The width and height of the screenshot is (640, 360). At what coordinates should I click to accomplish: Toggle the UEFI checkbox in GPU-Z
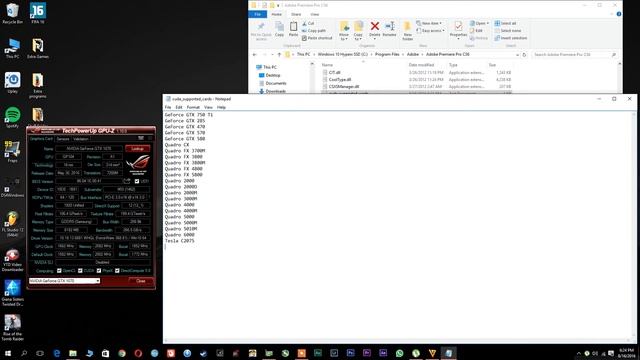(137, 181)
